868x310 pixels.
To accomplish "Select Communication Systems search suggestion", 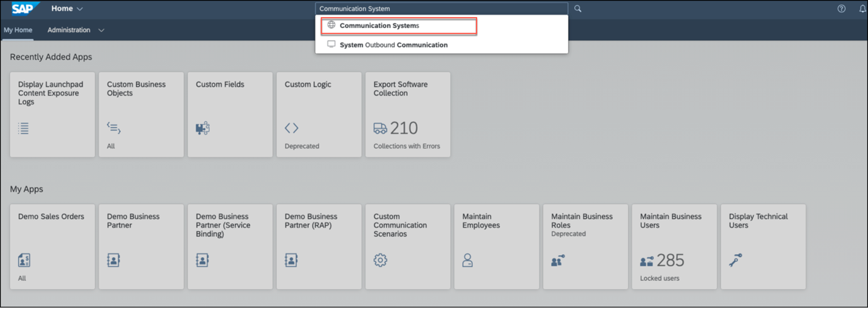I will 399,26.
